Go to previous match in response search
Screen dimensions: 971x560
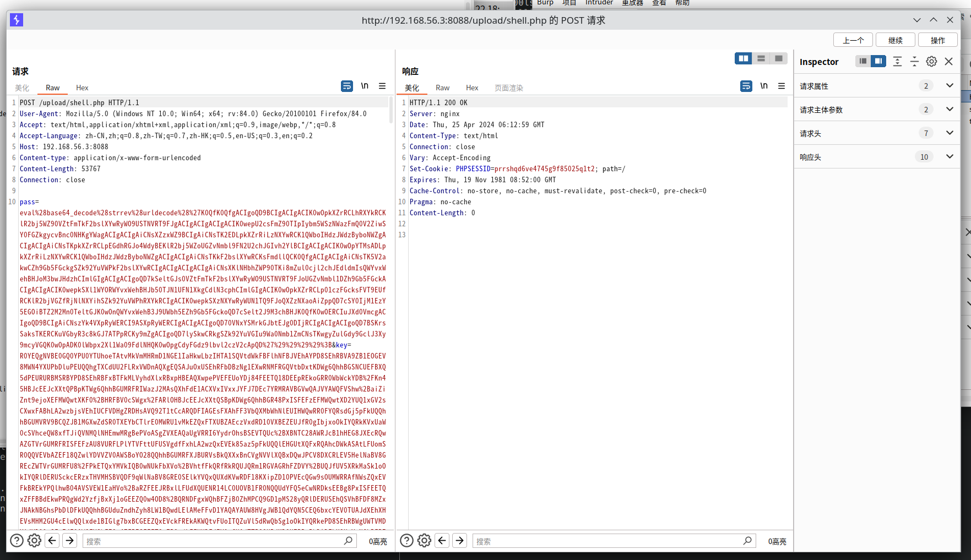pyautogui.click(x=442, y=541)
